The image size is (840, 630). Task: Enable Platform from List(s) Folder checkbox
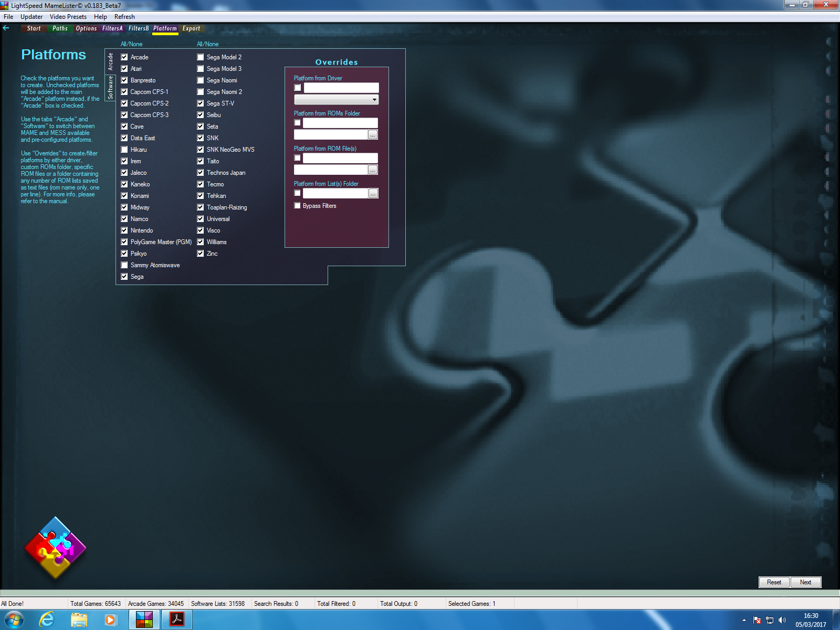point(298,193)
